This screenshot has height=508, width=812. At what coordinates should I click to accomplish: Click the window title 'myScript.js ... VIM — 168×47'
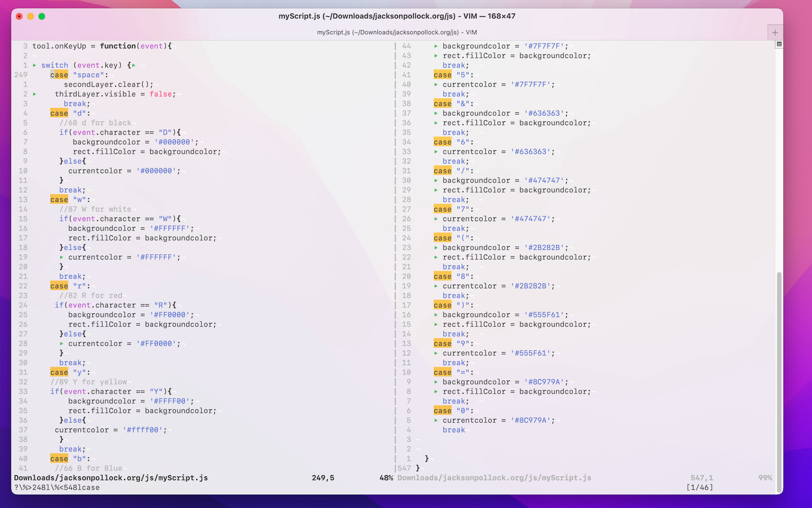397,16
